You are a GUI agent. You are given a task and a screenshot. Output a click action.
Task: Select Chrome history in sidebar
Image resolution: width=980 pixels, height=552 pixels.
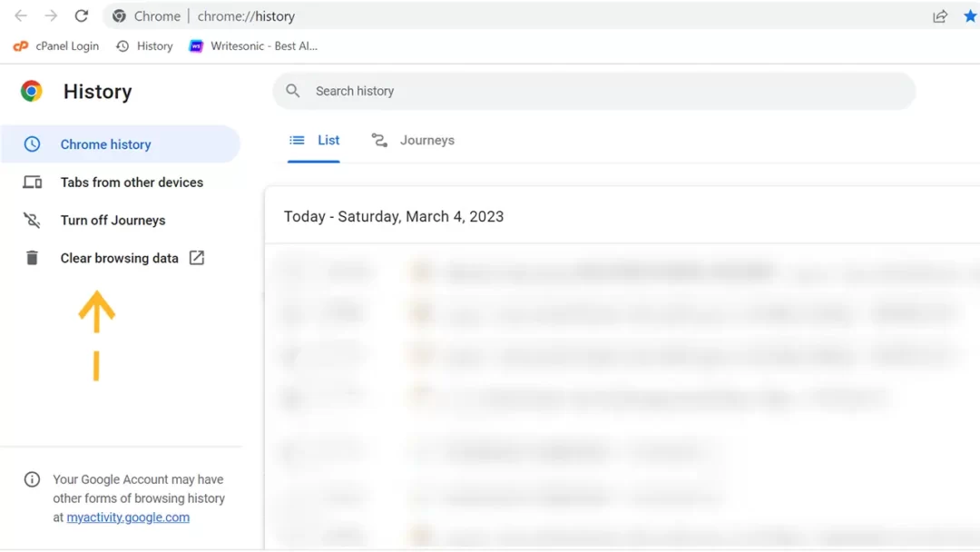pos(105,144)
